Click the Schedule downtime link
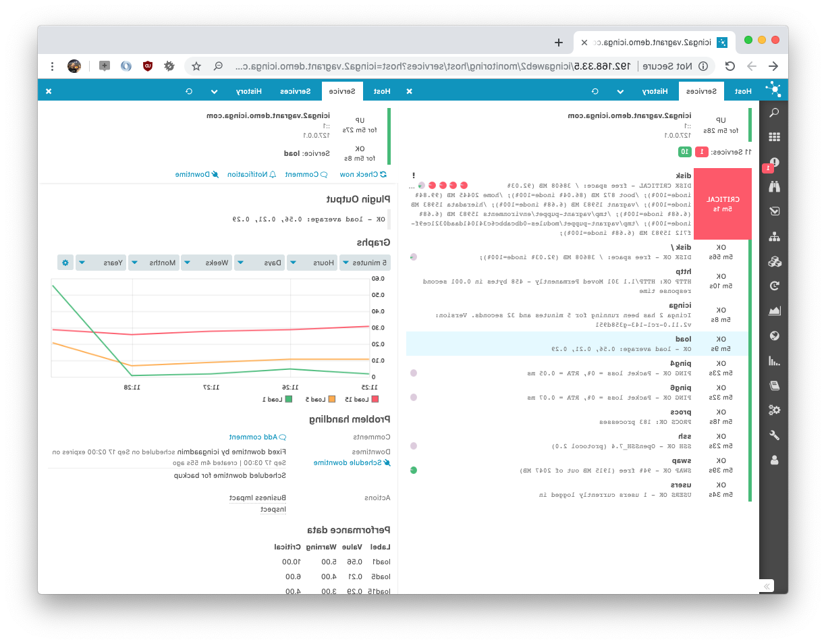Screen dimensions: 826x644 pos(352,462)
